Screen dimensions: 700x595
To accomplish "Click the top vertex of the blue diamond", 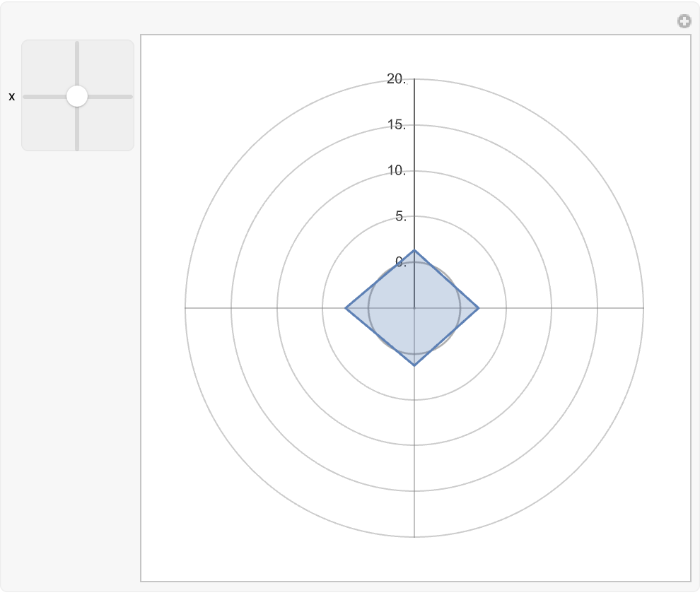I will pyautogui.click(x=414, y=250).
